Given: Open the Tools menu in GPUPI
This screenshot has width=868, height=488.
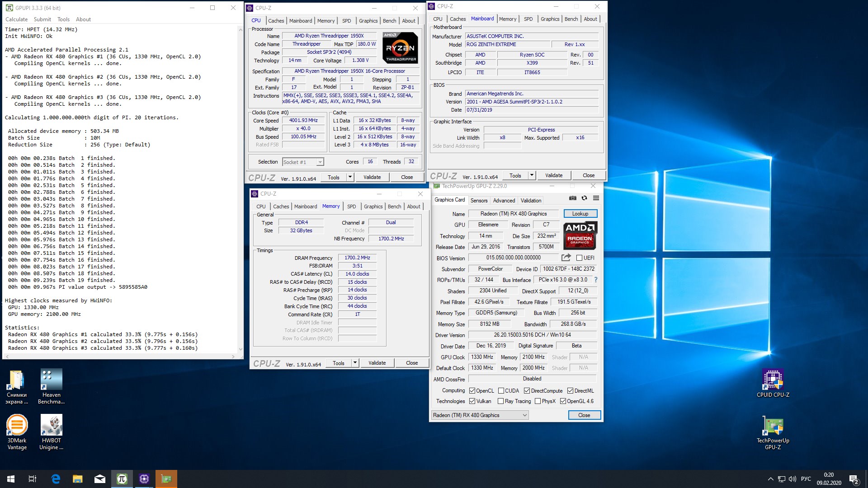Looking at the screenshot, I should click(x=63, y=19).
